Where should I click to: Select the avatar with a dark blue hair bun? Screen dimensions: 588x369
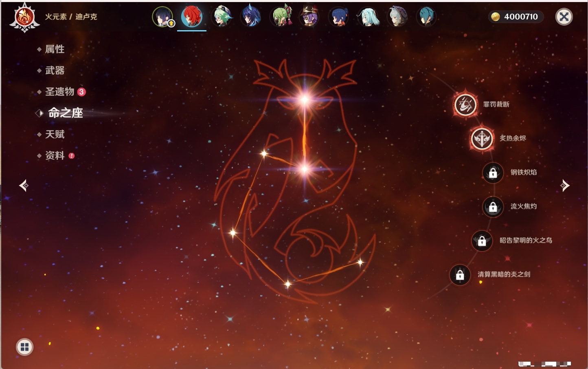339,17
